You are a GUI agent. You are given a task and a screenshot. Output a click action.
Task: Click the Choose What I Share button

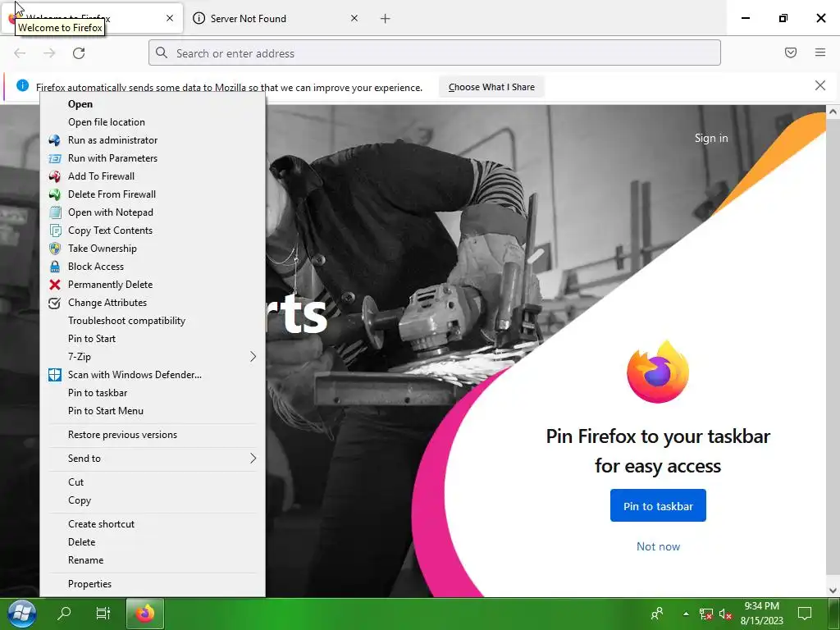pyautogui.click(x=491, y=87)
